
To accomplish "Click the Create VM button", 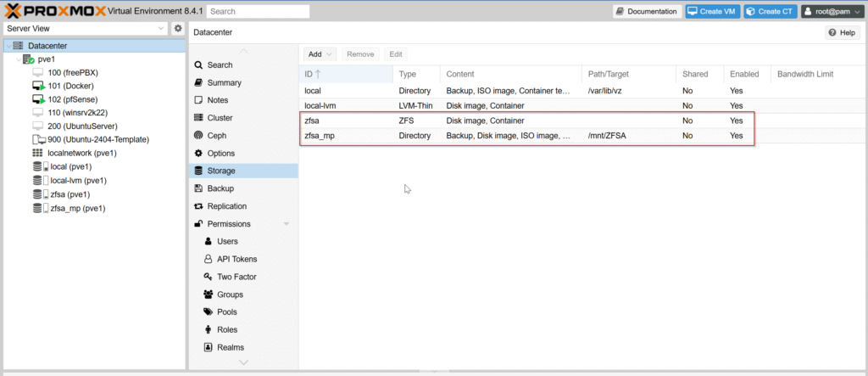I will click(x=713, y=11).
